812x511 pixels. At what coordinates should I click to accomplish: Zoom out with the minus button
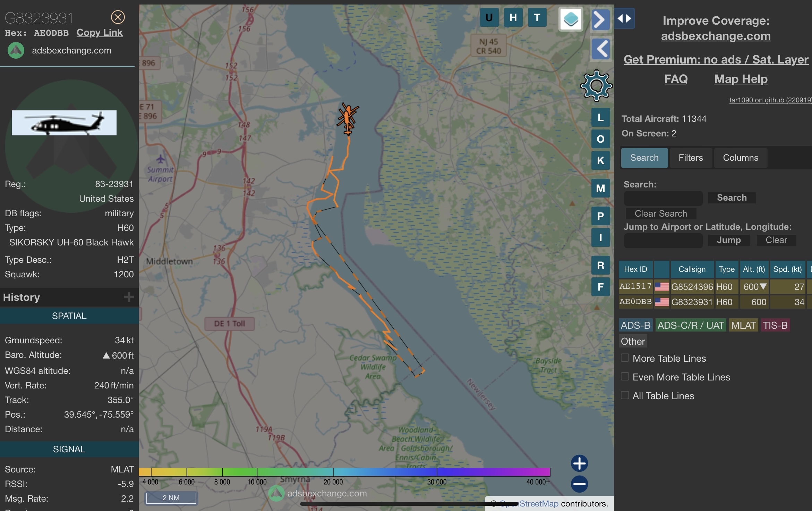579,484
